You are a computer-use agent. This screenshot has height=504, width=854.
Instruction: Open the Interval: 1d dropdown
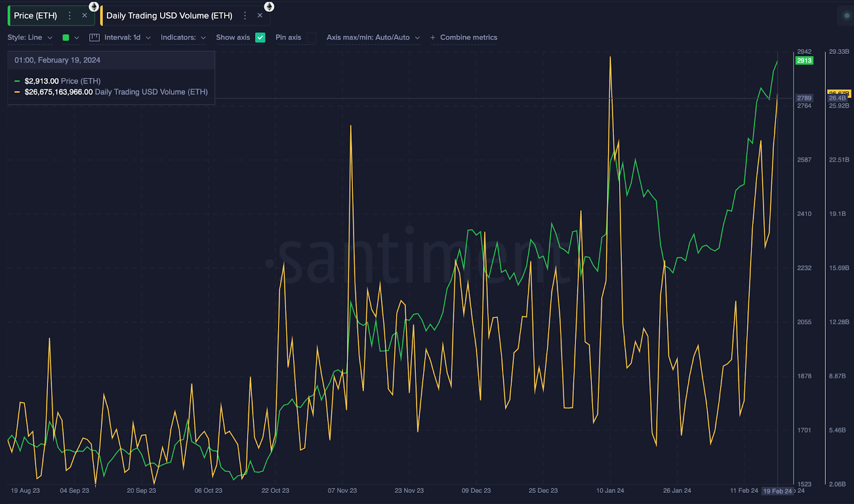pyautogui.click(x=127, y=37)
